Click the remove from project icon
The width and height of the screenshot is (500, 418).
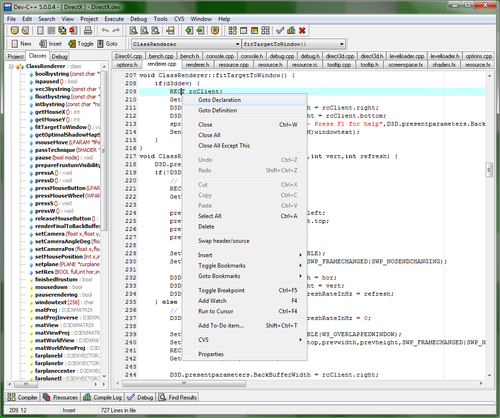[200, 31]
